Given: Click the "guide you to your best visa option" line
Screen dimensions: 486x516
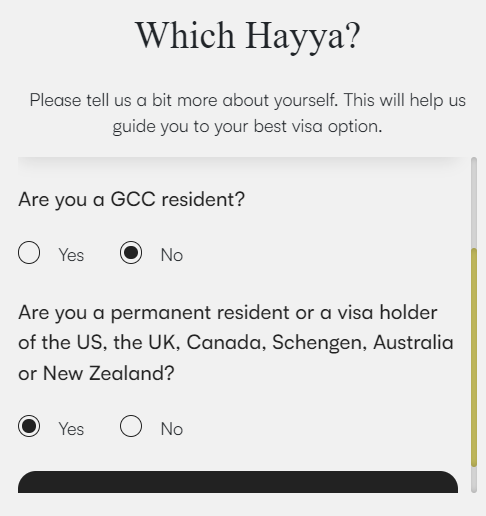Looking at the screenshot, I should click(x=247, y=127).
